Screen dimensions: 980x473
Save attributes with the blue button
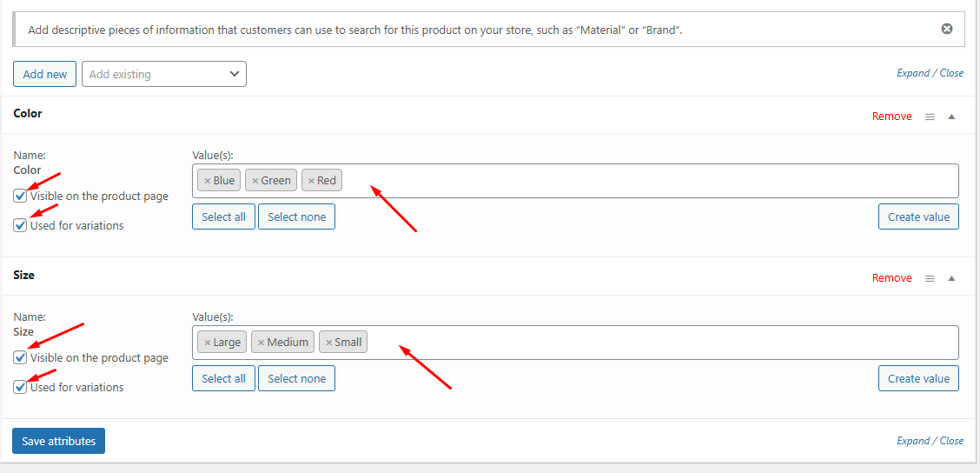(x=59, y=441)
